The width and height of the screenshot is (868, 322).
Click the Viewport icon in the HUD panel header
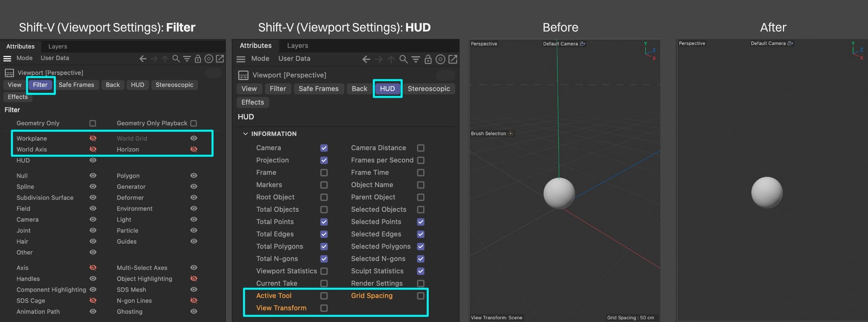(x=243, y=76)
